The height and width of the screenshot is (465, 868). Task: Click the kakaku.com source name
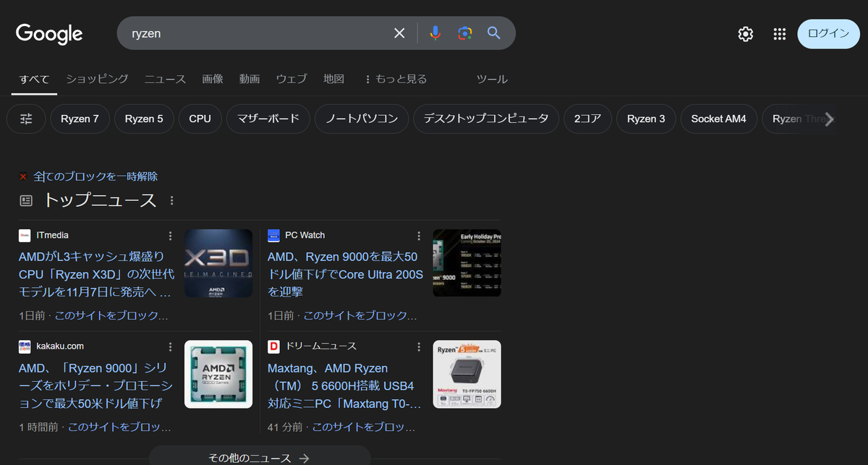coord(61,346)
